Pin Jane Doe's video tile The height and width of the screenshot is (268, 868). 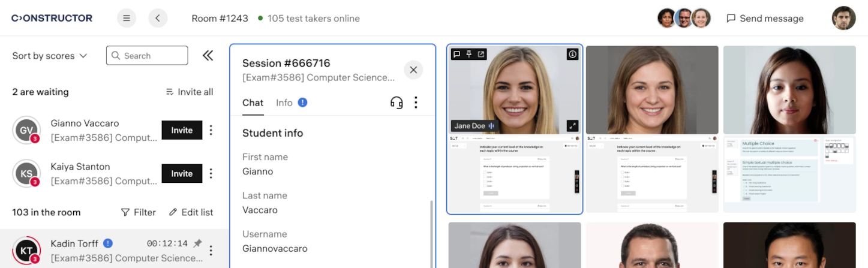point(469,54)
